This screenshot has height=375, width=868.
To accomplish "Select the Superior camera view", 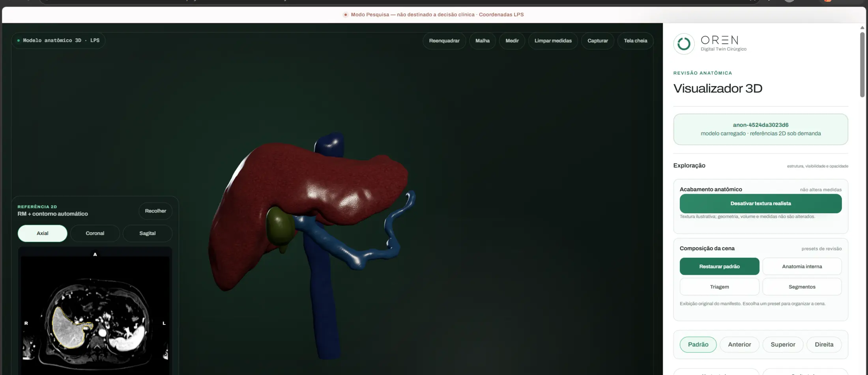I will click(x=783, y=345).
